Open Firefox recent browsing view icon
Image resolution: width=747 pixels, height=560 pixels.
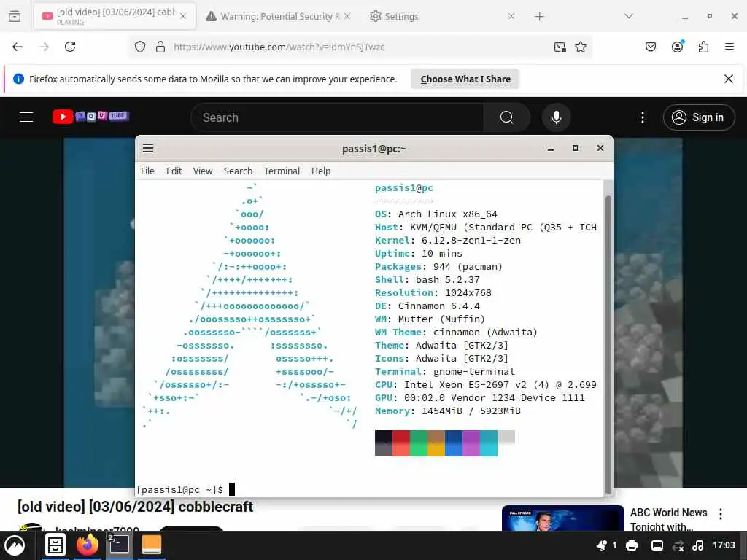coord(15,16)
